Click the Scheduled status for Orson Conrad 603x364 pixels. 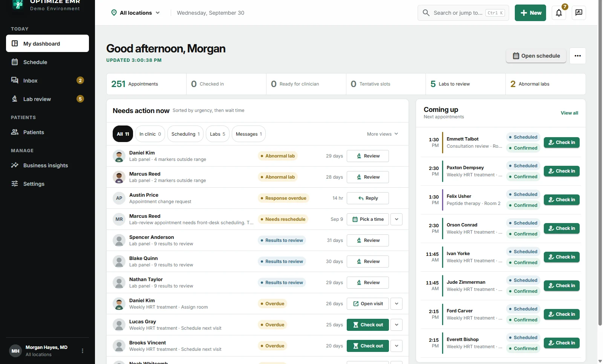pos(523,223)
